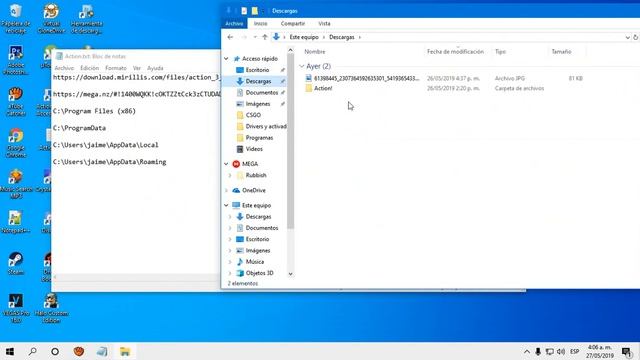
Task: Show hidden system tray icons
Action: coord(527,351)
